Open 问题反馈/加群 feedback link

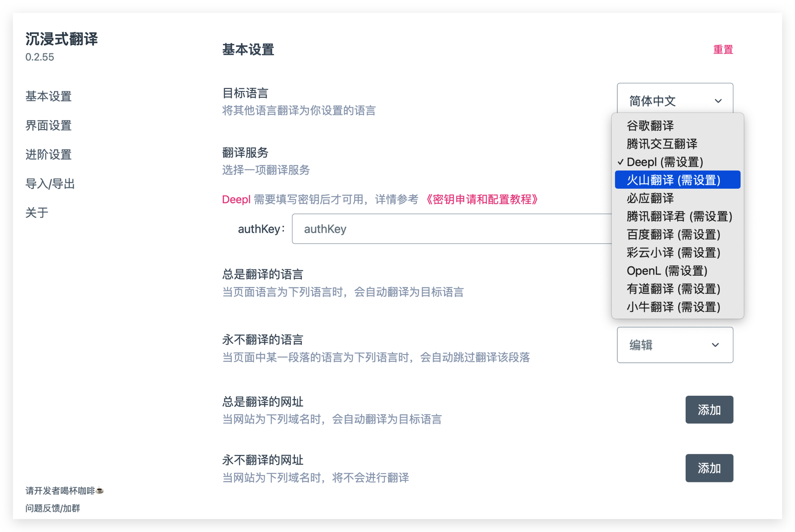[53, 508]
